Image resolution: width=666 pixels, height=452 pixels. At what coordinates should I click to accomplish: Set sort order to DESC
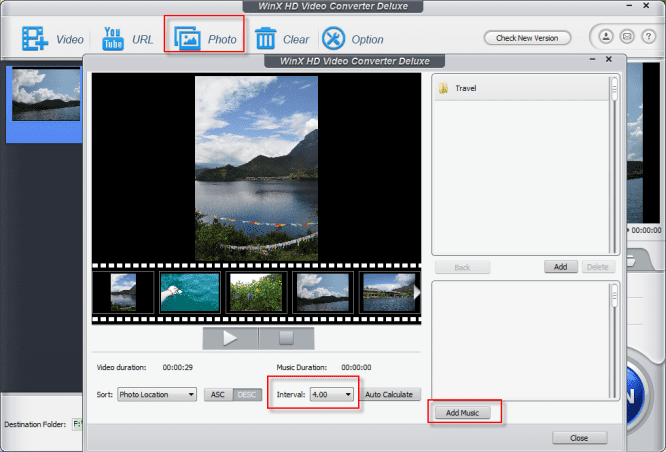click(247, 395)
